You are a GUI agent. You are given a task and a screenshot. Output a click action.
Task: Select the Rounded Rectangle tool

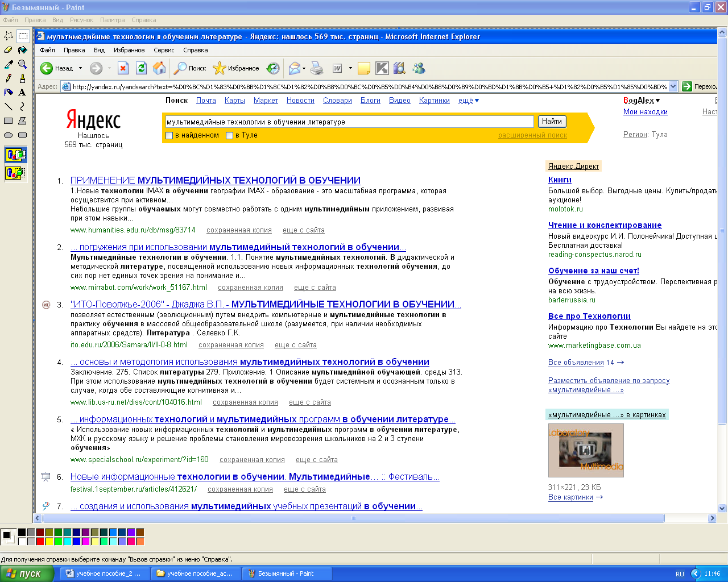coord(23,135)
